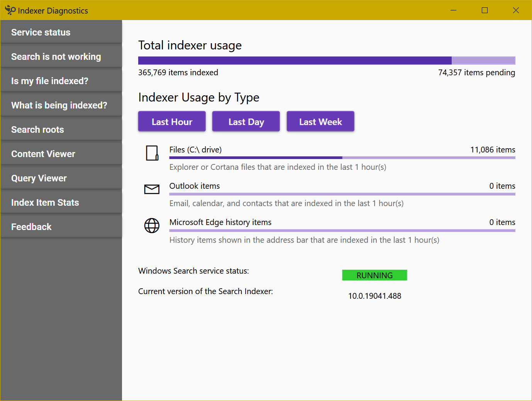The image size is (532, 401).
Task: Click the Explorer or Cortana files description
Action: pyautogui.click(x=278, y=167)
